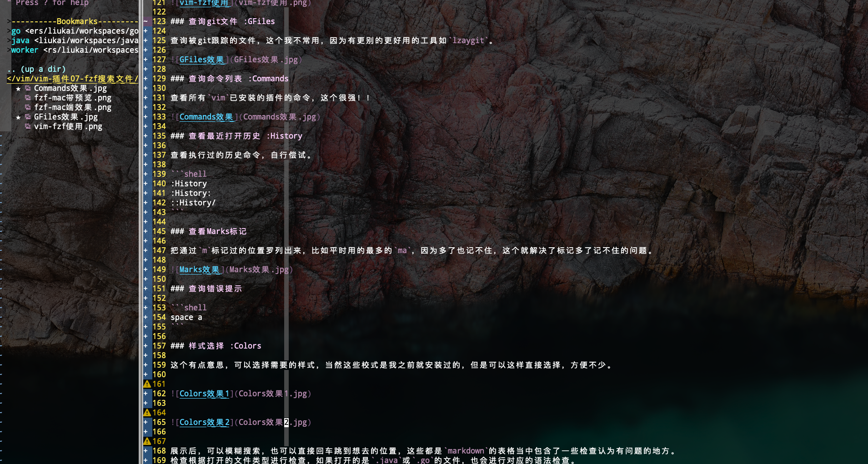Click the tilde change sign at line 123
868x464 pixels.
coord(146,21)
